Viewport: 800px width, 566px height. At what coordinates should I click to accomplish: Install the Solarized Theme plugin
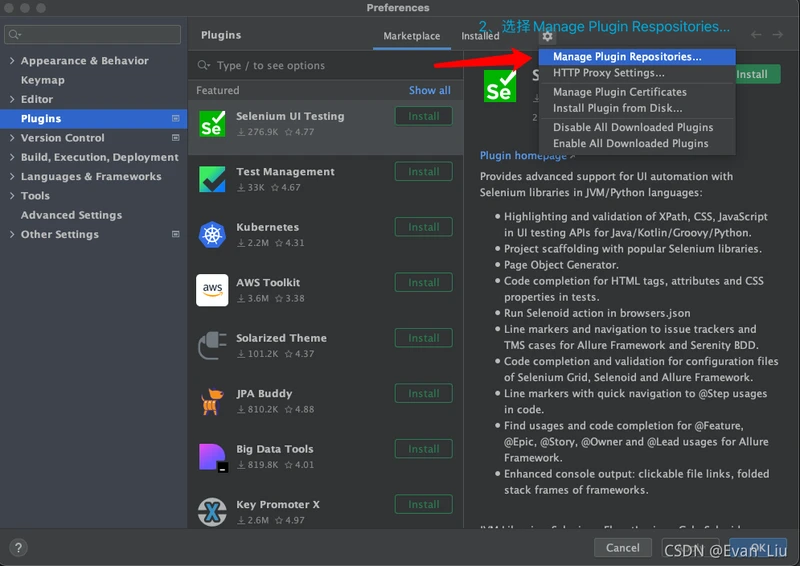tap(423, 338)
